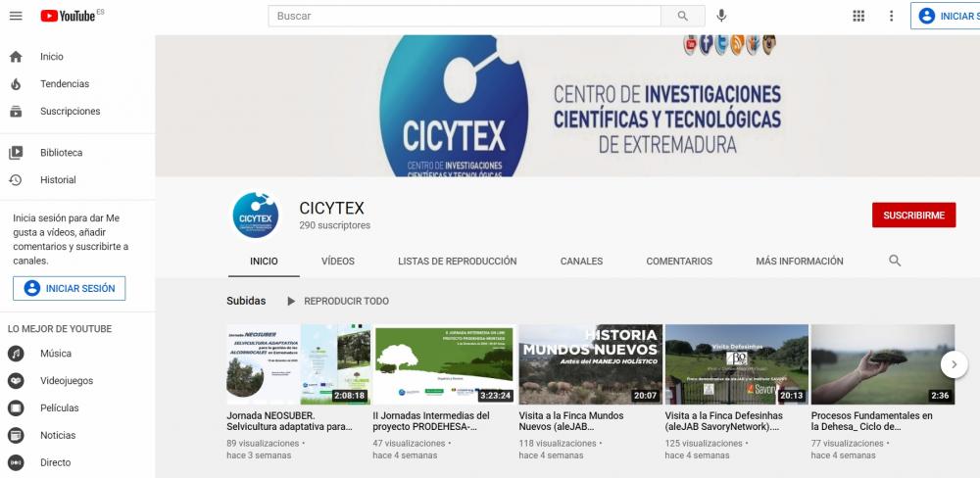Switch to the Vídeos tab
Image resolution: width=980 pixels, height=478 pixels.
pos(338,262)
